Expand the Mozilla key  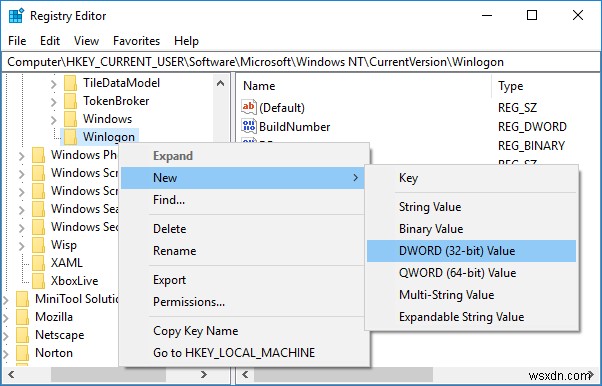point(5,318)
